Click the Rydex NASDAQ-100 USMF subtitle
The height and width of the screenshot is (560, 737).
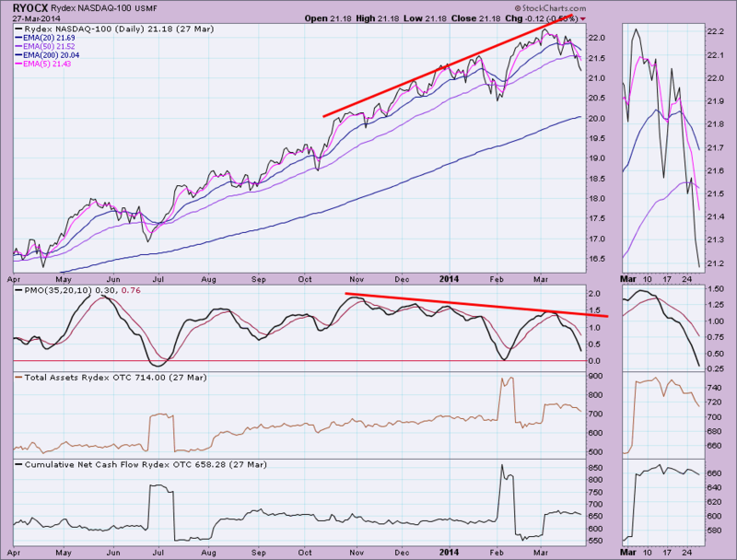[104, 8]
